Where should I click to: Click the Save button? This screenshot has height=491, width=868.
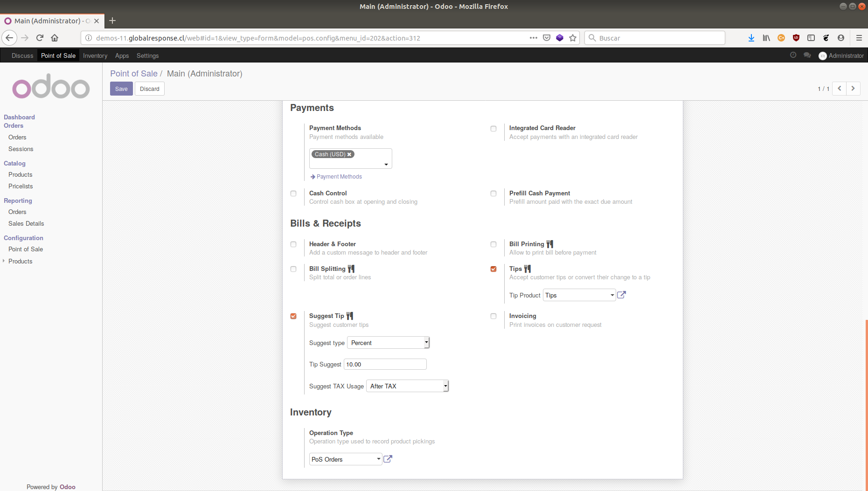coord(121,89)
